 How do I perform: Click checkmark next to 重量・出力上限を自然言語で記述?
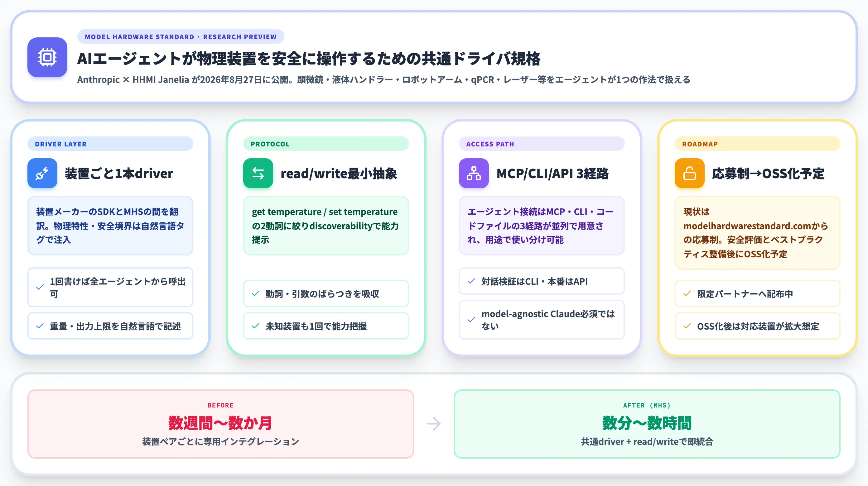point(40,326)
